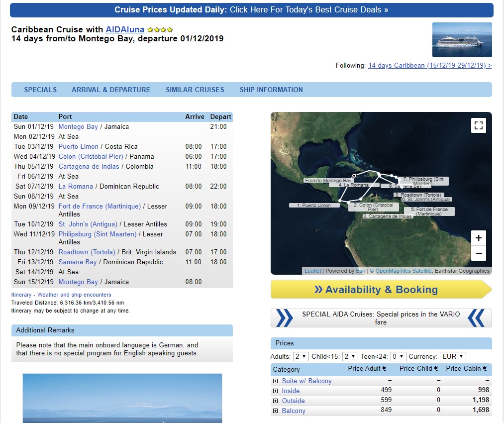
Task: Click the Leaflet attribution link on map
Action: click(313, 271)
